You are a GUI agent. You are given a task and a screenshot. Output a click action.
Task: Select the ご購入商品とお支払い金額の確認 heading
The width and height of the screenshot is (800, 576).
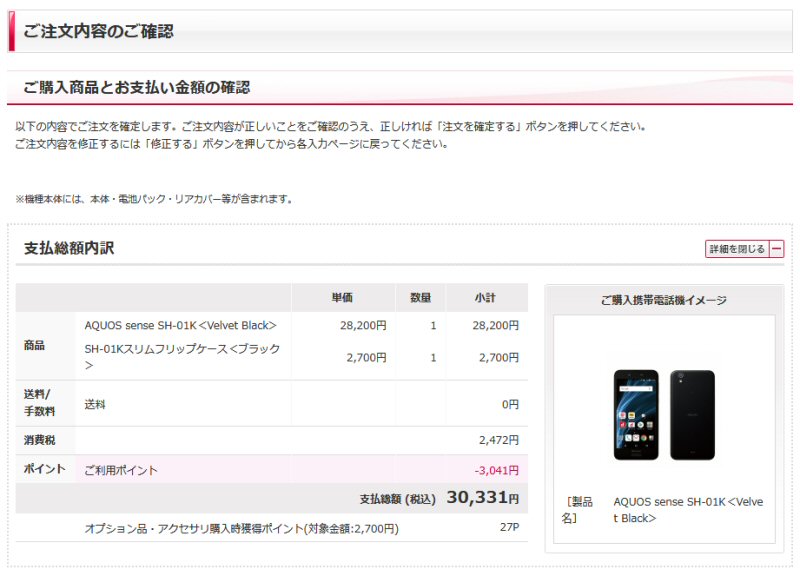point(137,87)
